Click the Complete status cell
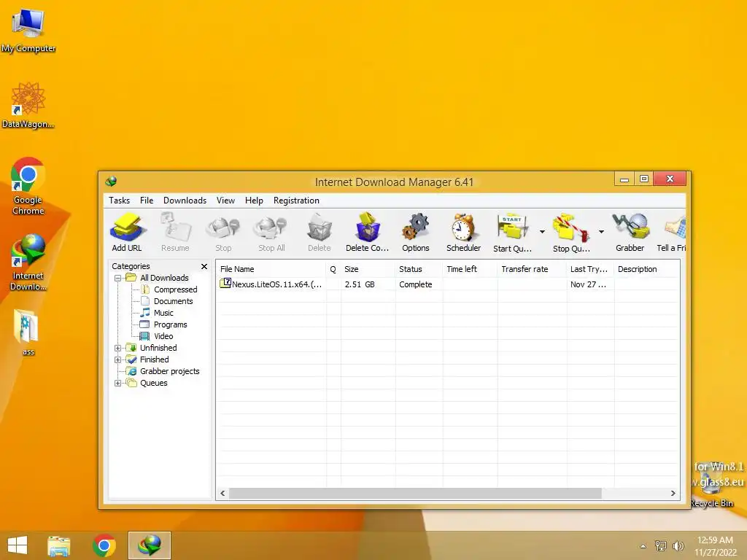Viewport: 747px width, 560px height. pyautogui.click(x=415, y=284)
